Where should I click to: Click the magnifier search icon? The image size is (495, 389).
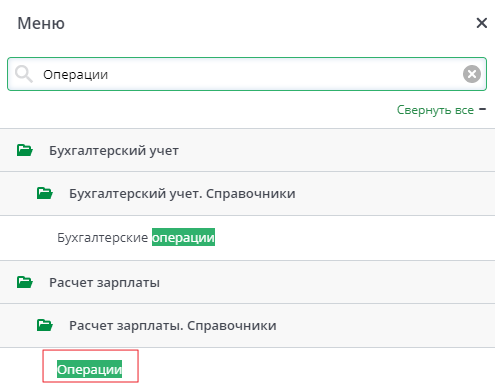[x=24, y=74]
